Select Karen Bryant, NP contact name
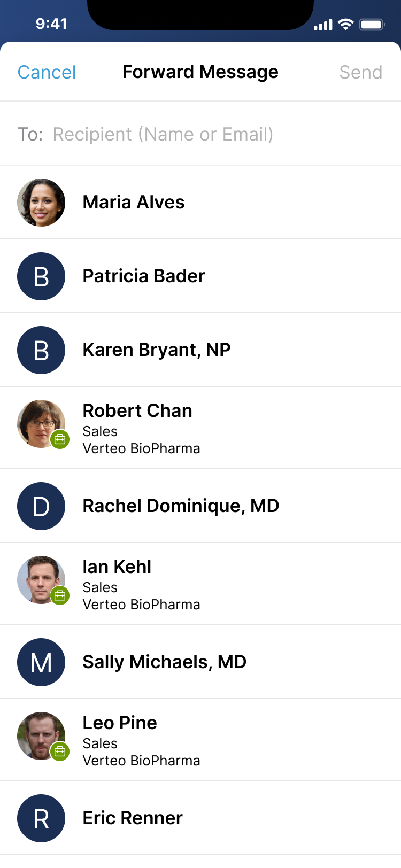The height and width of the screenshot is (868, 401). point(157,350)
